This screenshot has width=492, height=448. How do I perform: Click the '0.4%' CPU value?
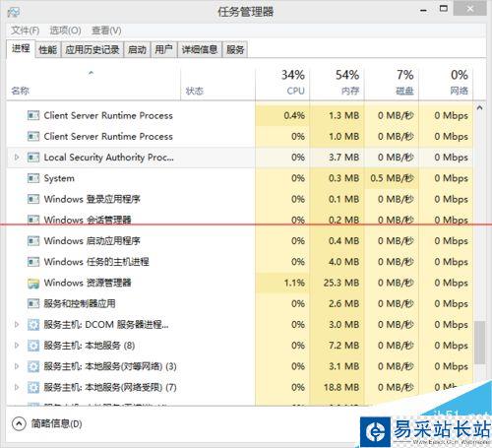click(x=294, y=115)
